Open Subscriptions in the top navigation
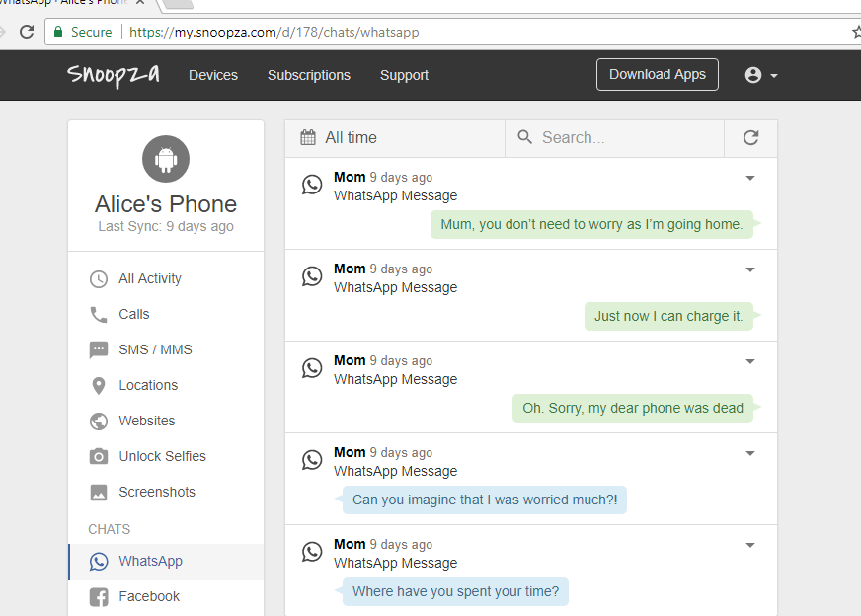This screenshot has height=616, width=861. coord(308,75)
